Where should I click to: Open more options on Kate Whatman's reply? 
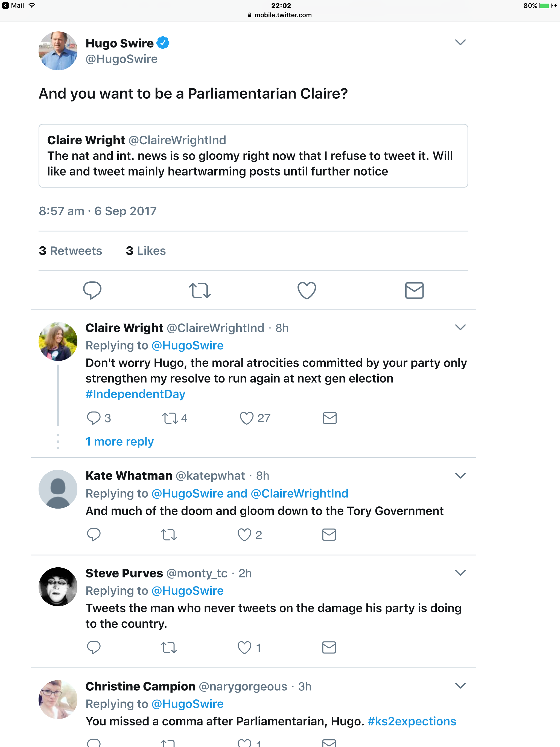pyautogui.click(x=460, y=475)
